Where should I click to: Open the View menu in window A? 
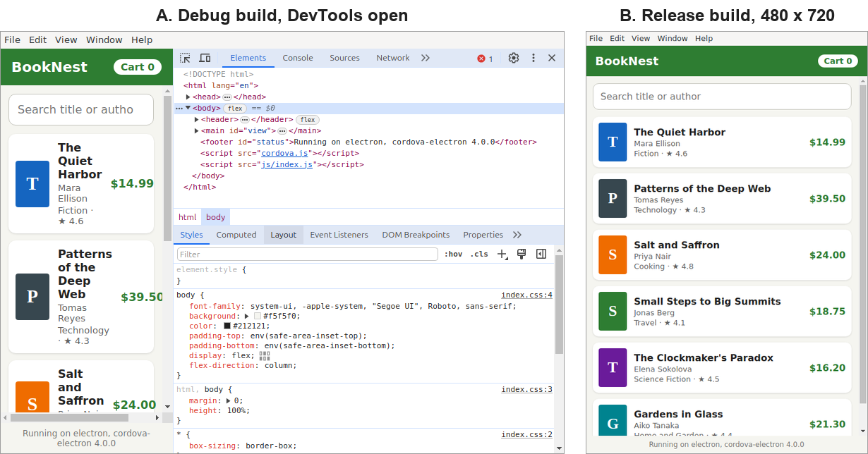(66, 40)
